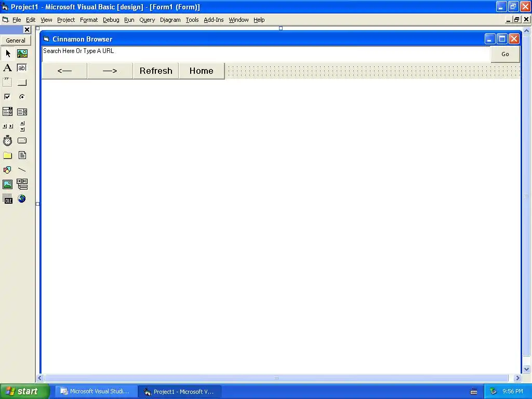Minimize the Form1 child window in menu bar
This screenshot has height=399, width=532.
[508, 20]
